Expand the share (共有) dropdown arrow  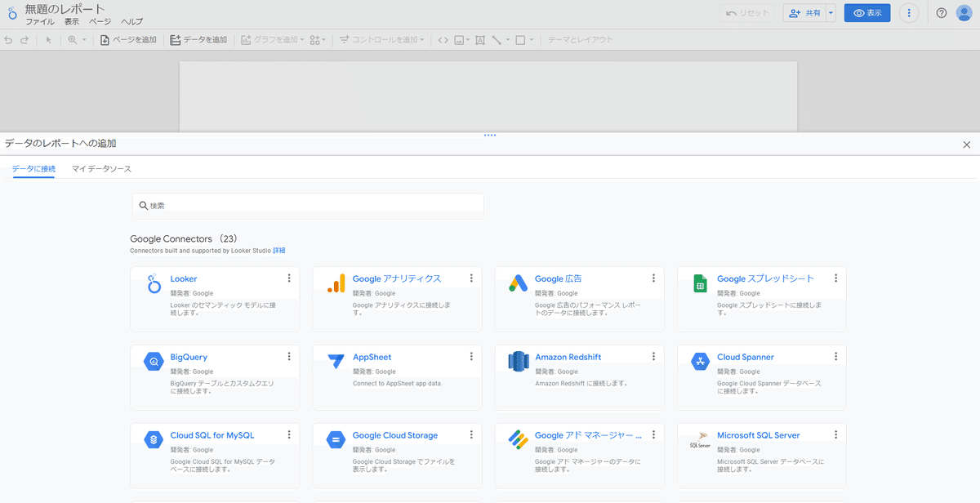click(x=831, y=13)
